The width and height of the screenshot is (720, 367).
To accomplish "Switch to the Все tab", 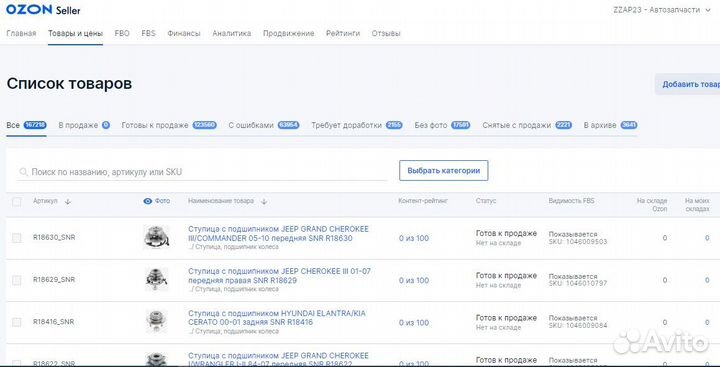I will point(27,125).
